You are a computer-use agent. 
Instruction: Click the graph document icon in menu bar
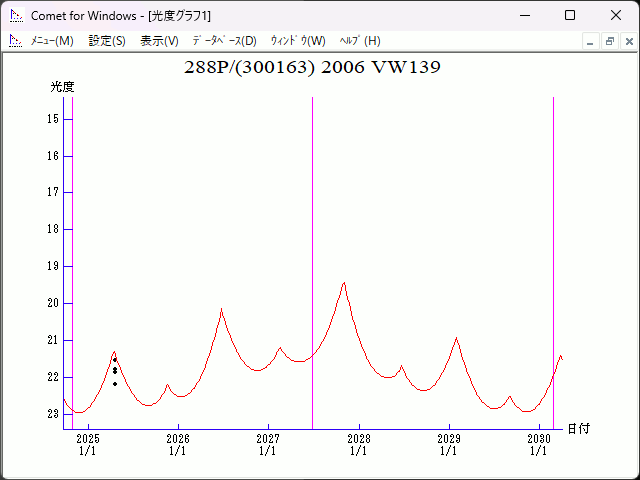(x=15, y=41)
